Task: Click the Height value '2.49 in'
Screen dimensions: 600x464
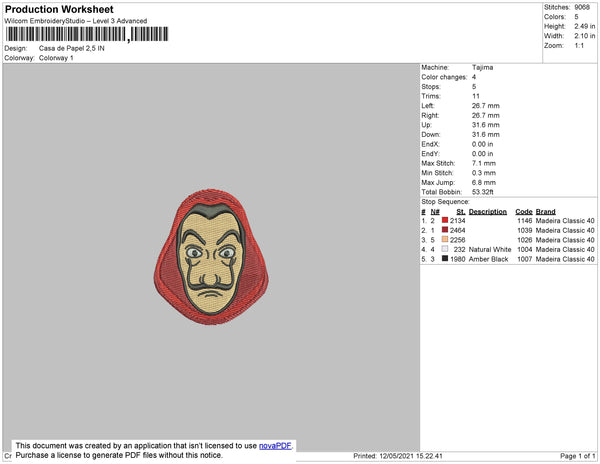Action: tap(584, 26)
